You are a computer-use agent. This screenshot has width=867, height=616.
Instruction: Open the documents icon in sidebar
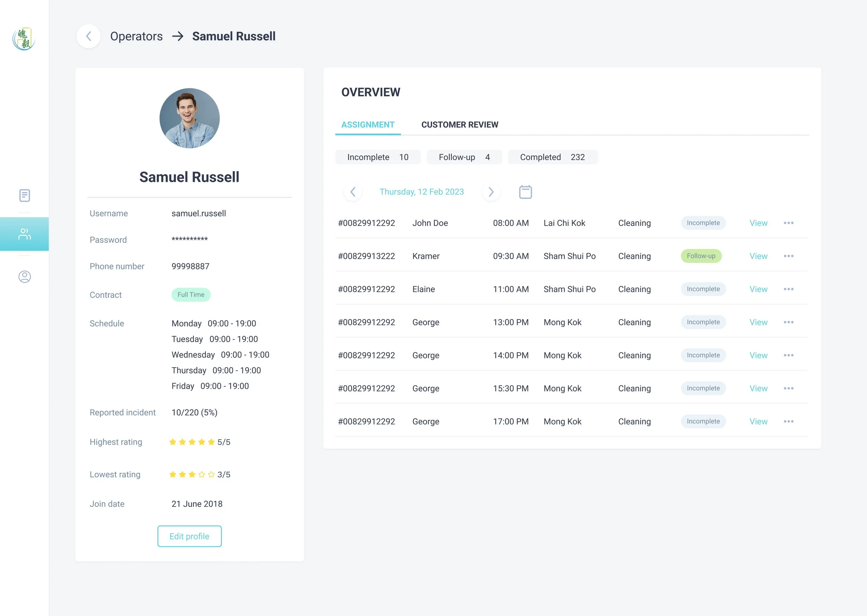pyautogui.click(x=25, y=196)
